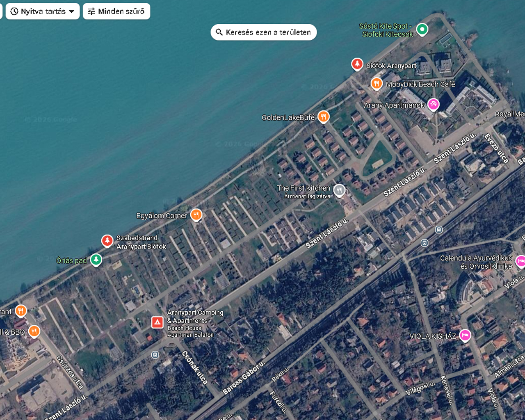Select the MobyDick Beach Café restaurant pin
Image resolution: width=525 pixels, height=420 pixels.
tap(376, 83)
